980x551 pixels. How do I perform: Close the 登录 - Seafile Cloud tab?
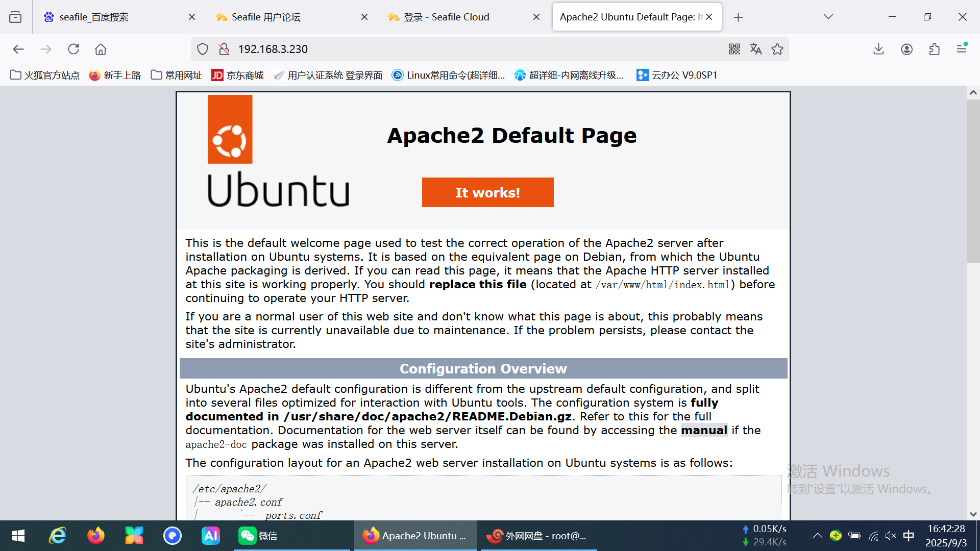coord(536,17)
